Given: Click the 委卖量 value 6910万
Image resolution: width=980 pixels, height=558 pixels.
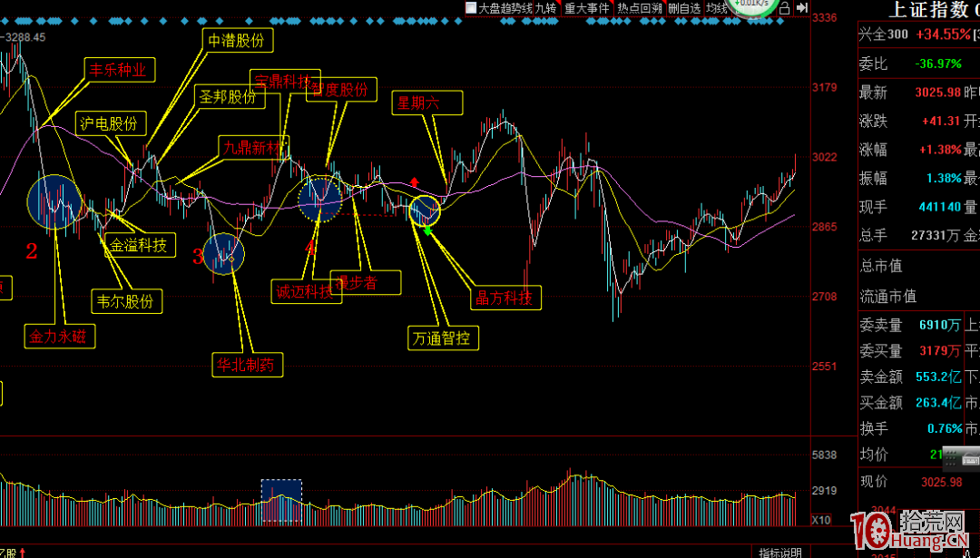Looking at the screenshot, I should click(940, 325).
